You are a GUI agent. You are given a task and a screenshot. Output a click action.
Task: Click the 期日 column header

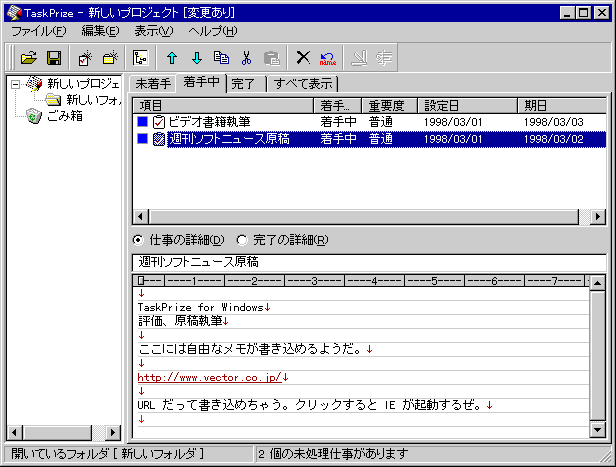(x=560, y=104)
